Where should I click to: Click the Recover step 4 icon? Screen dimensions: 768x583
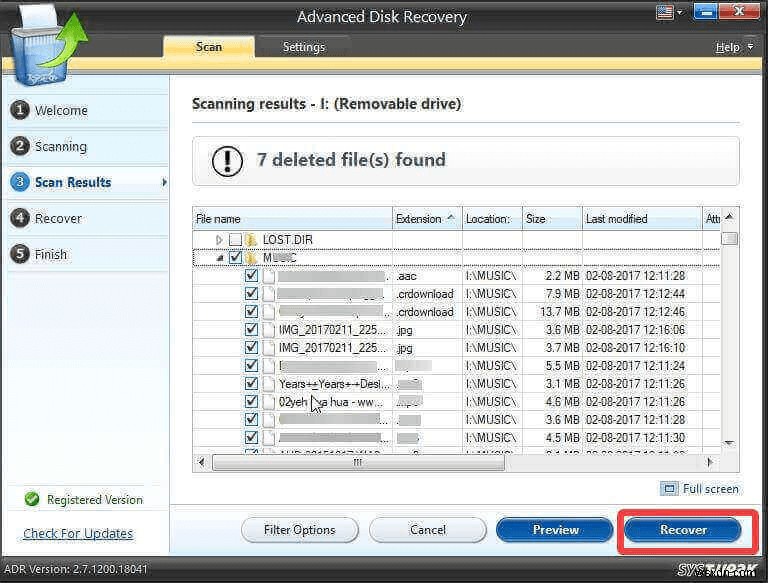point(19,218)
